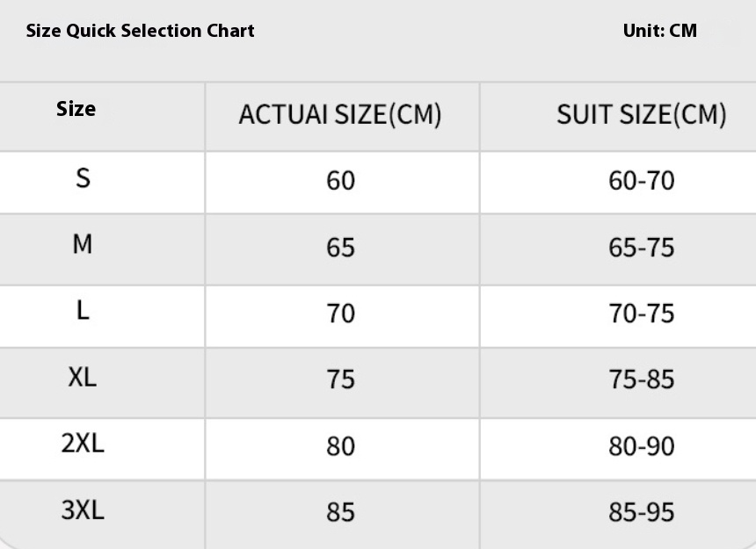Click the "Unit: CM" label
This screenshot has height=549, width=756.
pos(659,31)
